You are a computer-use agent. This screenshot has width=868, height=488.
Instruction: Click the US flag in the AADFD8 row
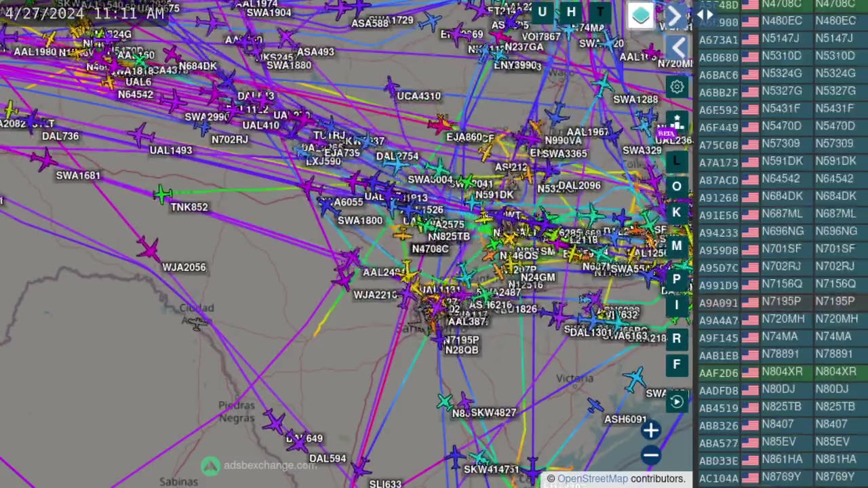pos(750,390)
